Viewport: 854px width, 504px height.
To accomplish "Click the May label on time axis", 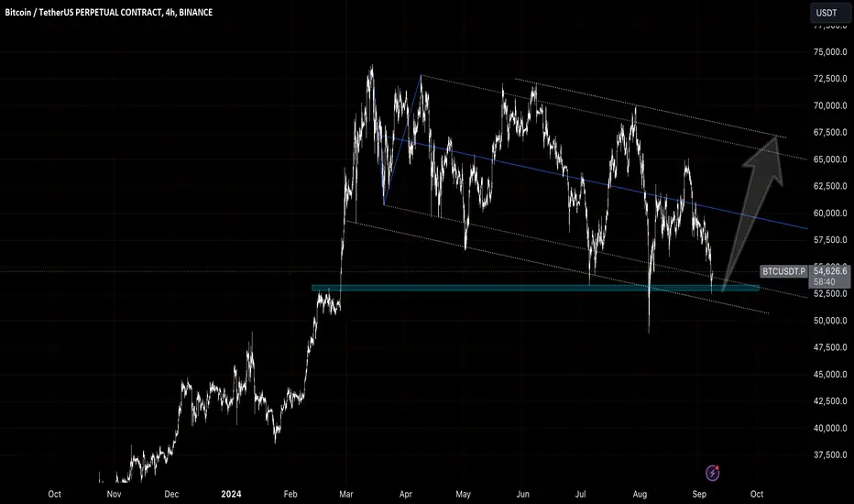I will pyautogui.click(x=463, y=494).
